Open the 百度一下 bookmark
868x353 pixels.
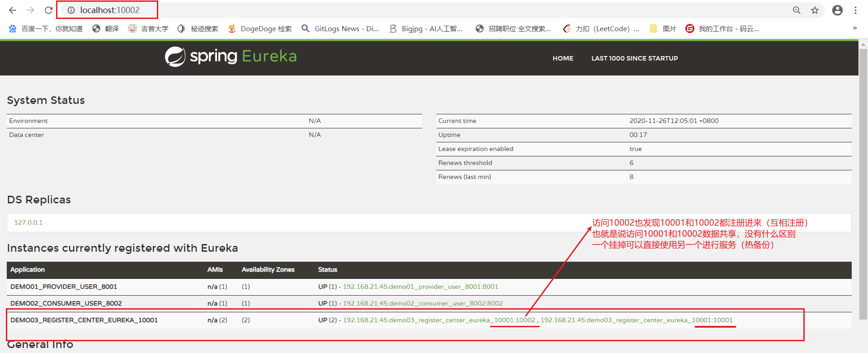pyautogui.click(x=46, y=28)
